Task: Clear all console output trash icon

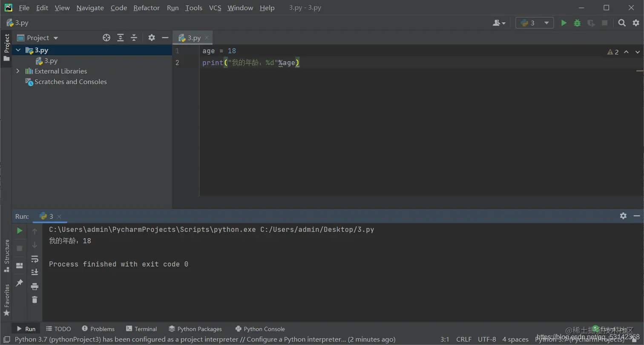Action: (34, 300)
